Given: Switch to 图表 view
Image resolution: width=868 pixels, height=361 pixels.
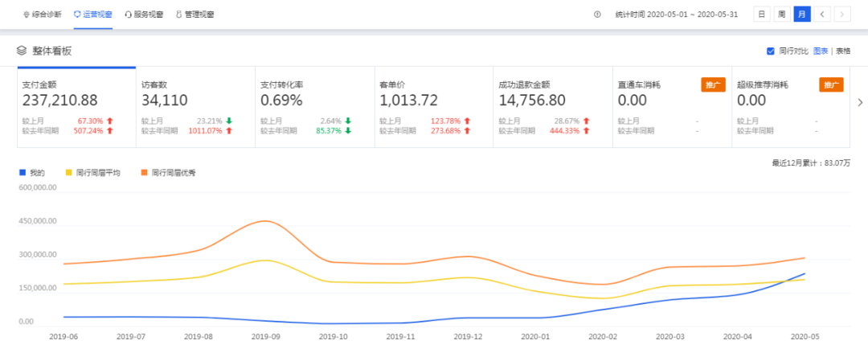Looking at the screenshot, I should click(x=821, y=51).
